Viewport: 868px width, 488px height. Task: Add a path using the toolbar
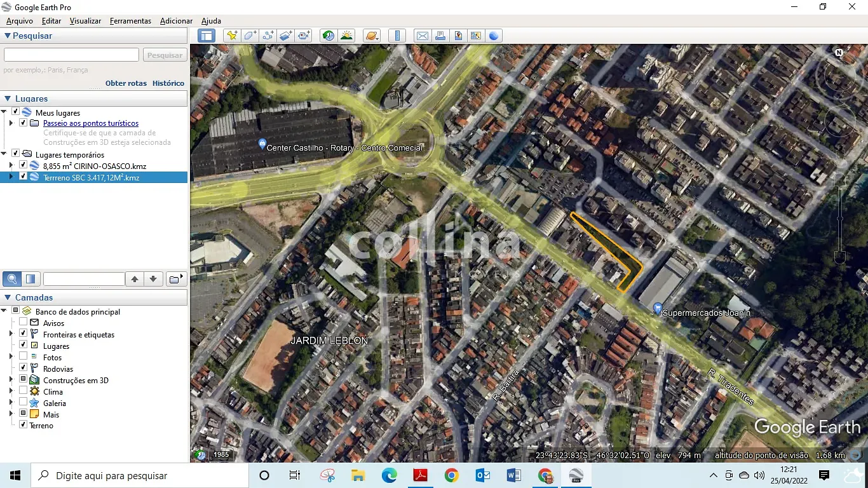pos(268,36)
